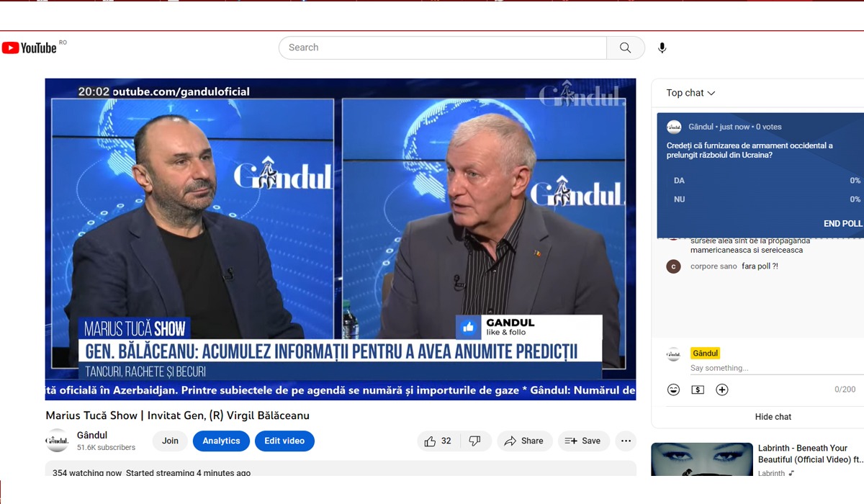Save the video to a playlist
Viewport: 864px width, 504px height.
point(583,441)
